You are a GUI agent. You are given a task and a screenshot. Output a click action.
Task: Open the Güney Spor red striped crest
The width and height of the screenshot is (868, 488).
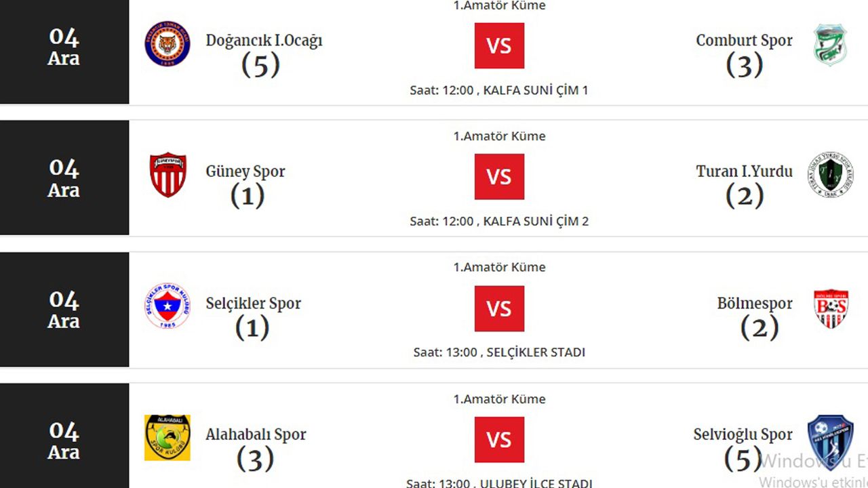pyautogui.click(x=167, y=175)
